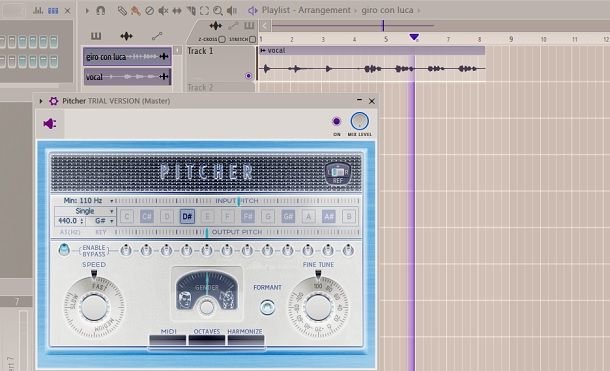This screenshot has width=610, height=371.
Task: Open Pitcher gear settings icon in title bar
Action: click(54, 101)
